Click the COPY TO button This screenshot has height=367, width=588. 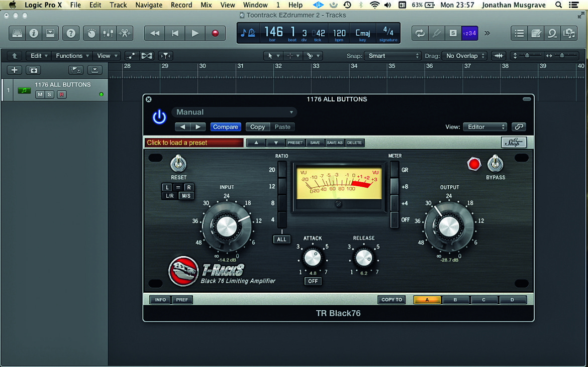391,300
